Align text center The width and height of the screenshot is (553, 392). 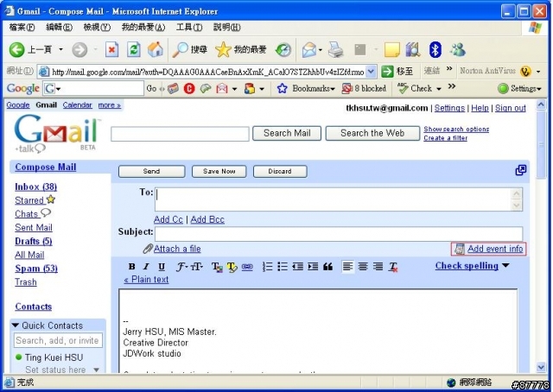coord(363,267)
